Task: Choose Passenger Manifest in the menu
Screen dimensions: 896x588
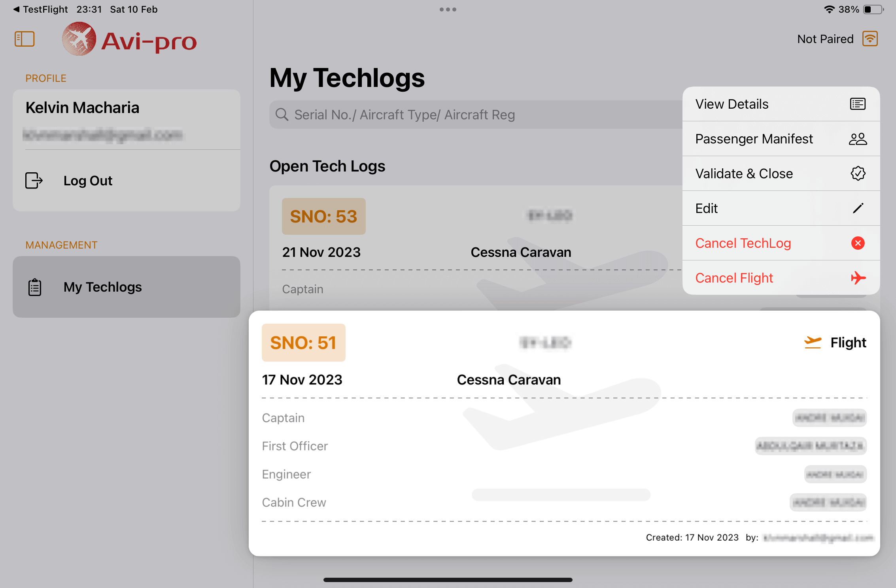Action: pyautogui.click(x=754, y=138)
